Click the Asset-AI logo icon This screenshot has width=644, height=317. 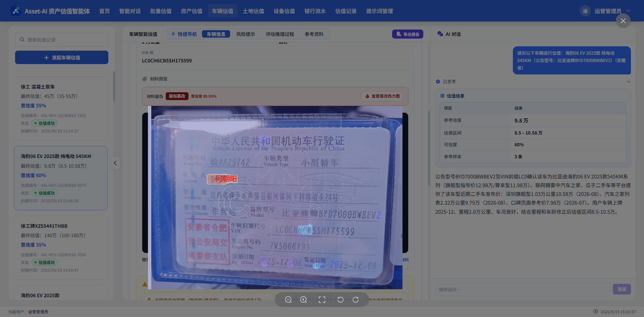point(16,11)
